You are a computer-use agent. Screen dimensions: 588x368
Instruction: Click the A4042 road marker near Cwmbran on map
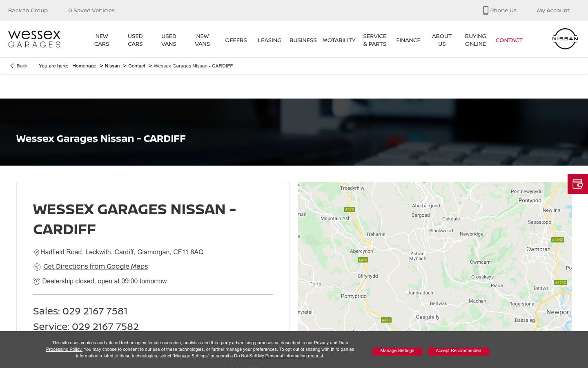click(557, 240)
